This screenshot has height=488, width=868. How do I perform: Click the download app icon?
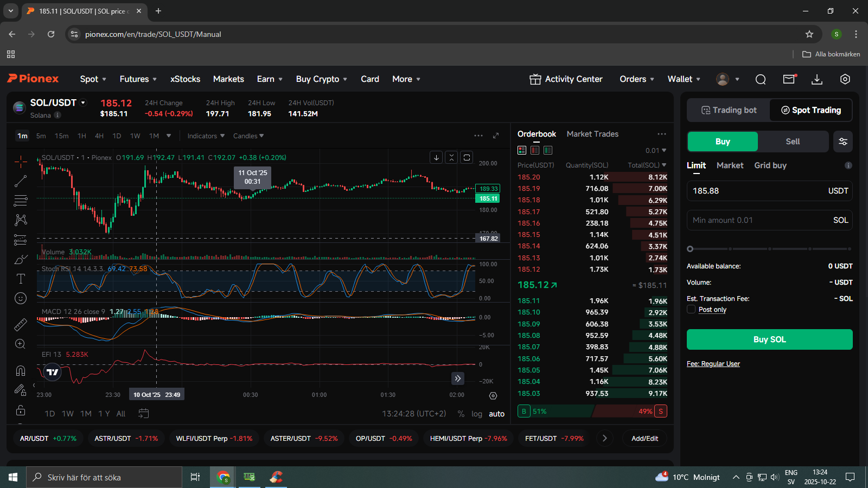pyautogui.click(x=817, y=79)
